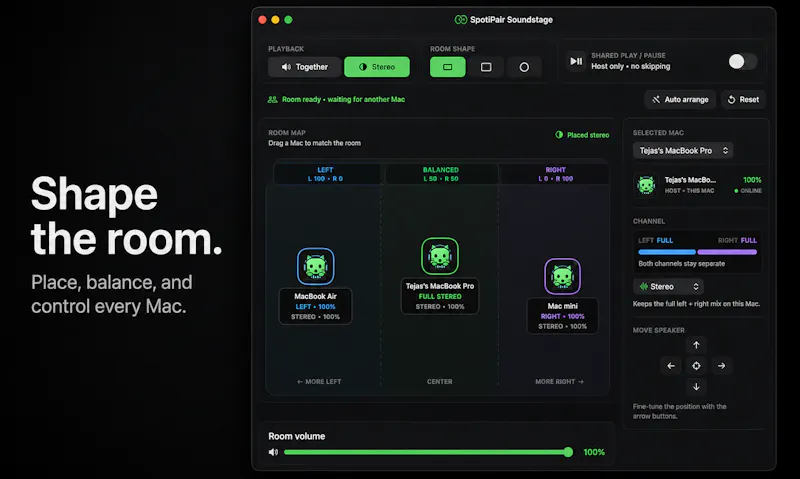This screenshot has height=479, width=800.
Task: Select the MacBook Air speaker icon
Action: (x=316, y=266)
